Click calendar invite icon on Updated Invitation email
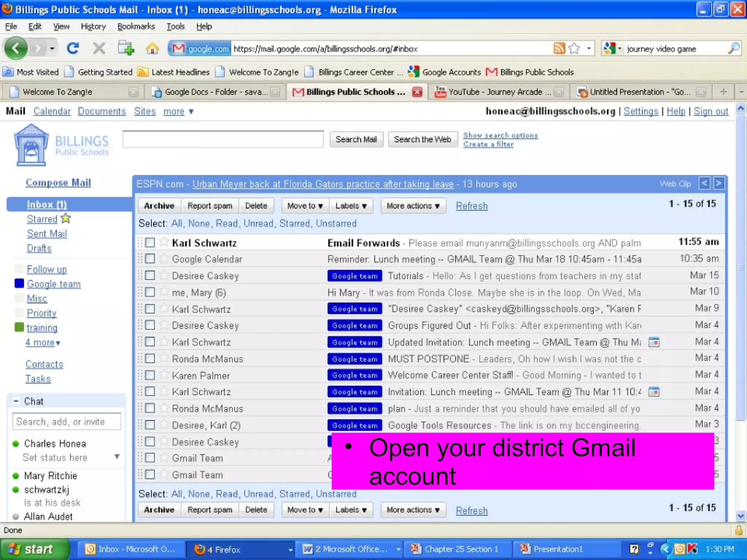This screenshot has width=747, height=560. click(654, 342)
